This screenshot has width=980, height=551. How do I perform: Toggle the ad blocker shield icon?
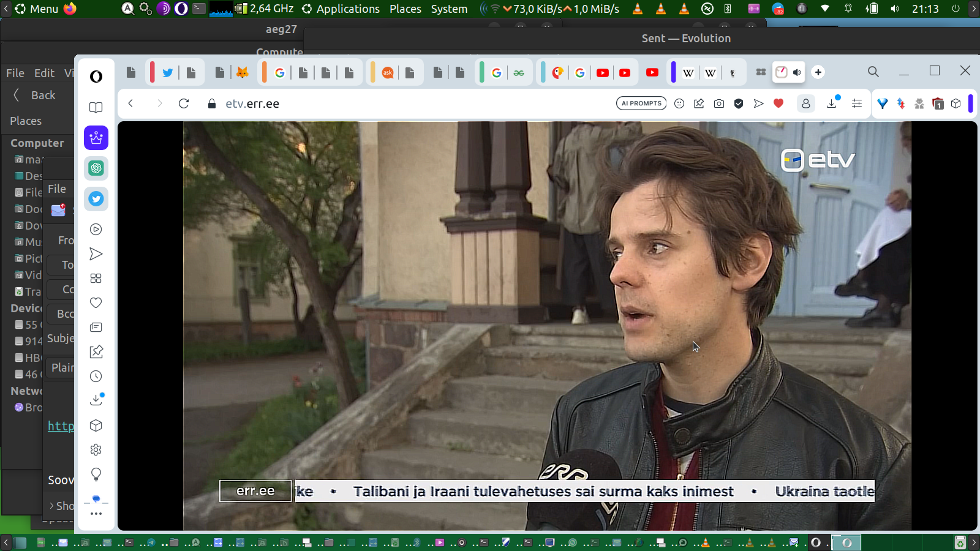739,103
